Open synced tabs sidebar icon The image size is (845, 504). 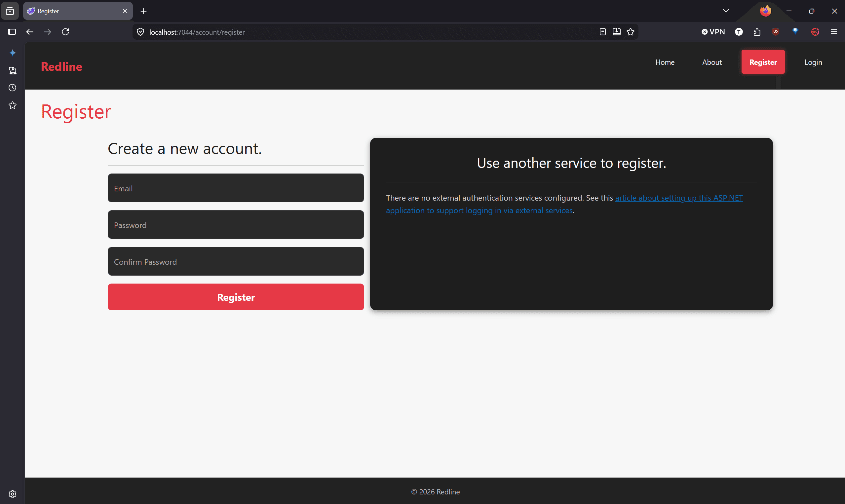click(x=13, y=70)
